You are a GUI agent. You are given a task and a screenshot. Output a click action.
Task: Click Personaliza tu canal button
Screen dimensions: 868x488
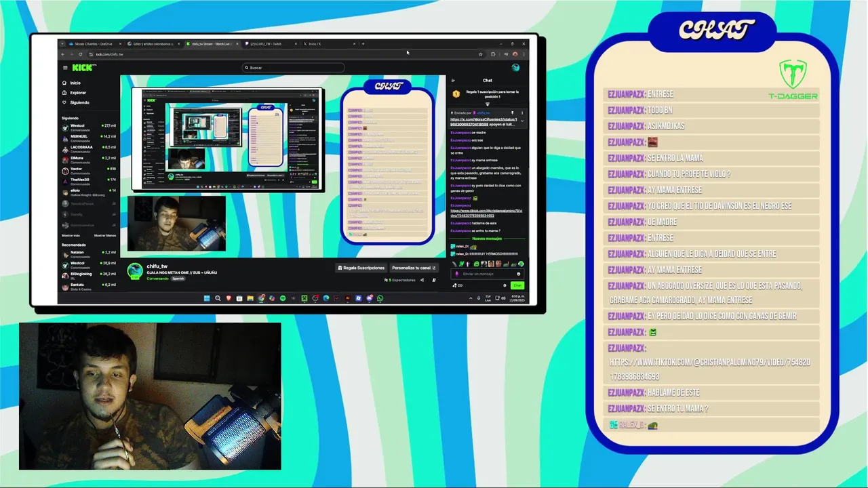click(x=413, y=268)
